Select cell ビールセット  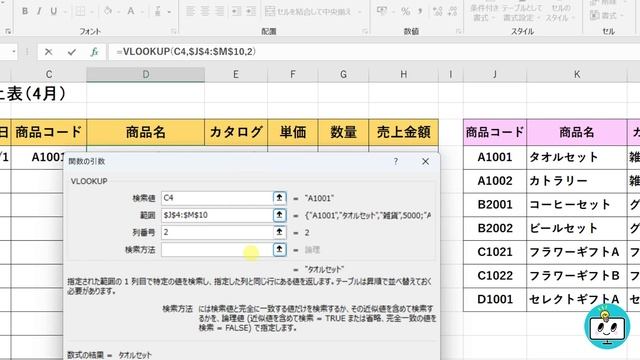coord(577,228)
